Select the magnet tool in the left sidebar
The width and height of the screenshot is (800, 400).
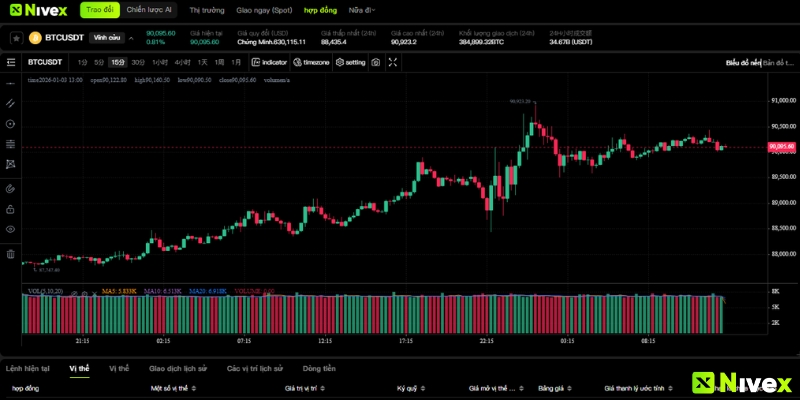click(x=10, y=187)
